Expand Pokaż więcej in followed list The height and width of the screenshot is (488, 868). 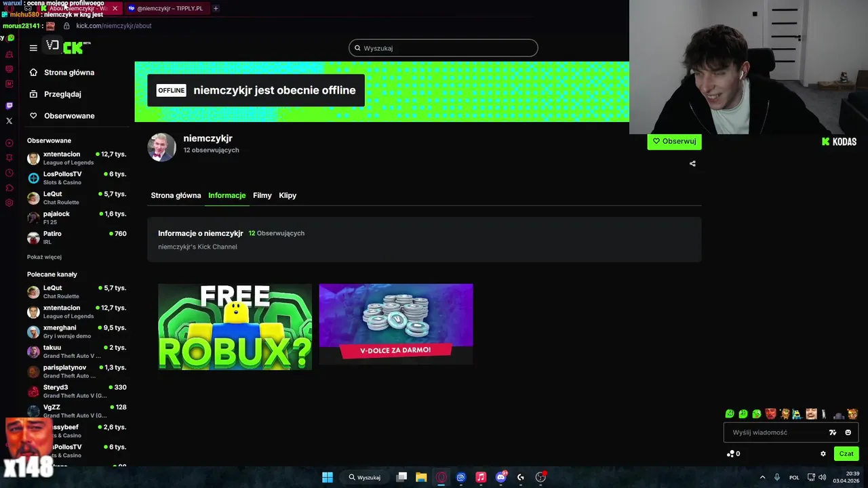point(44,257)
